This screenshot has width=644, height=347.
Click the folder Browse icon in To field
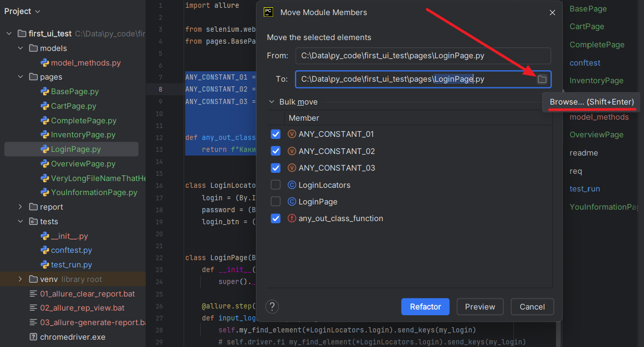[542, 79]
